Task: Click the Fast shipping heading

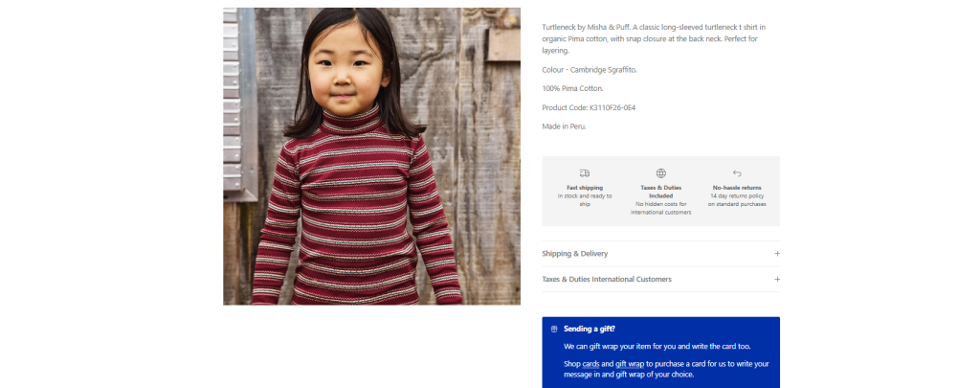Action: pyautogui.click(x=585, y=188)
